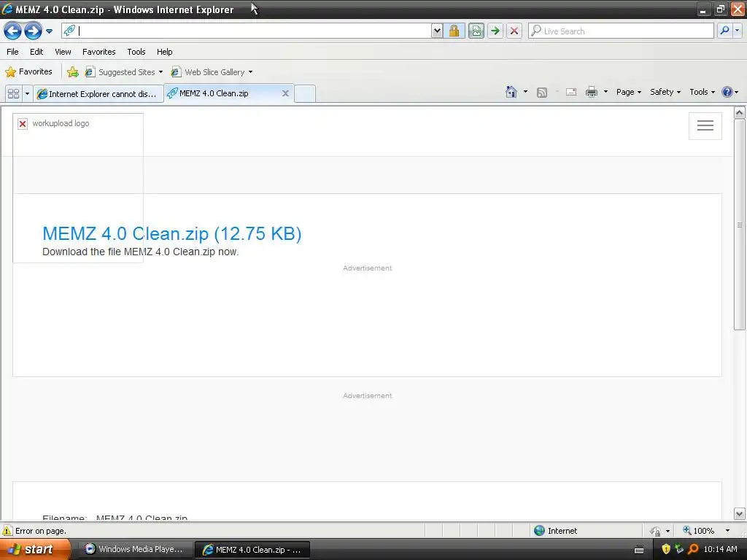This screenshot has width=747, height=560.
Task: Click the RSS Feeds icon
Action: click(542, 93)
